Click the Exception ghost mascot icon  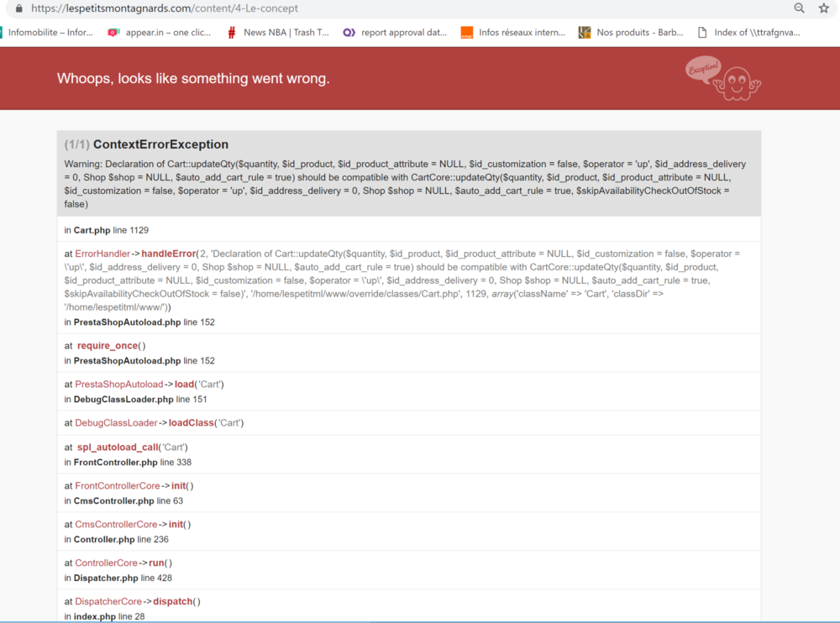tap(724, 78)
